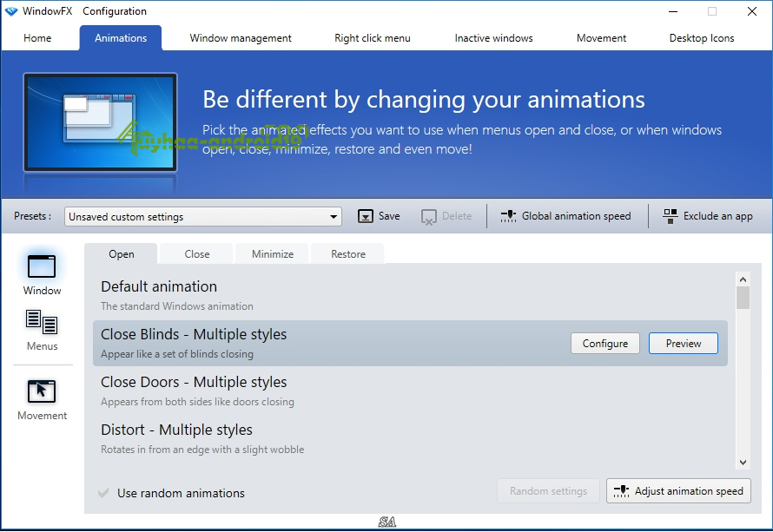Screen dimensions: 773x532
Task: Click the Random settings button
Action: (x=548, y=491)
